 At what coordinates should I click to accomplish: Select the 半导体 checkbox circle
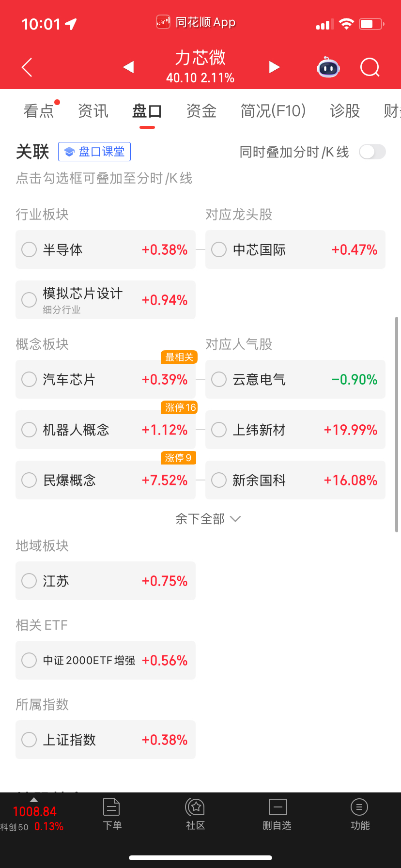tap(29, 249)
